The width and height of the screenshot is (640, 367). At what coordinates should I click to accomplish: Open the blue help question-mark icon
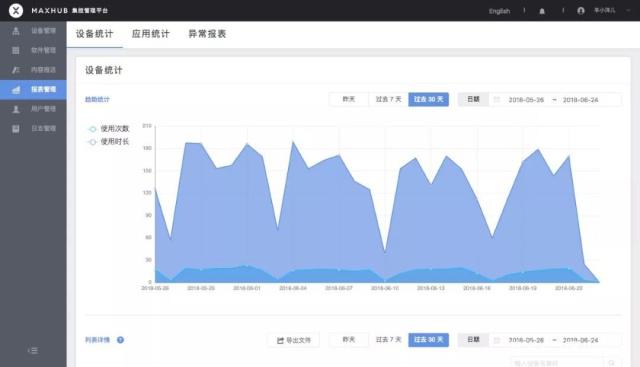click(120, 340)
